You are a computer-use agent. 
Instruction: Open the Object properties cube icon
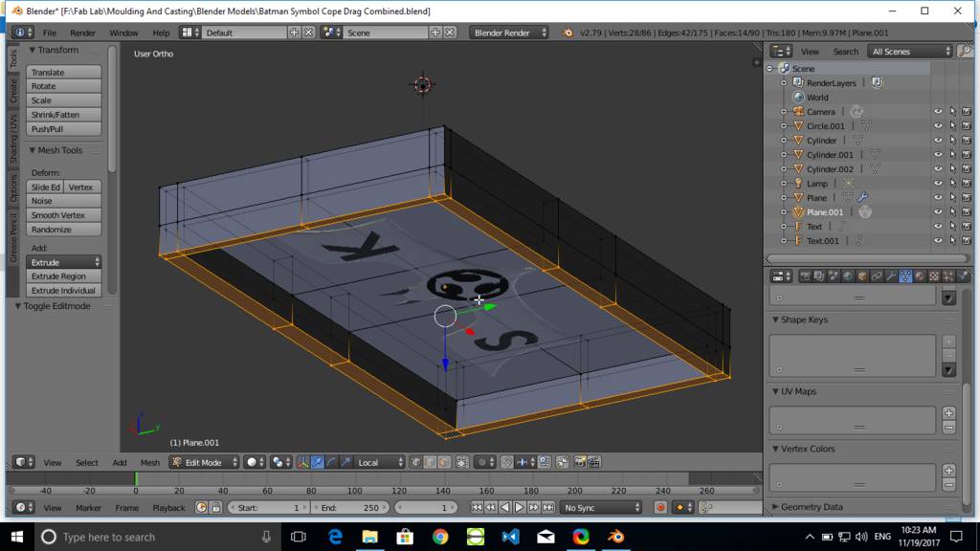pos(862,276)
